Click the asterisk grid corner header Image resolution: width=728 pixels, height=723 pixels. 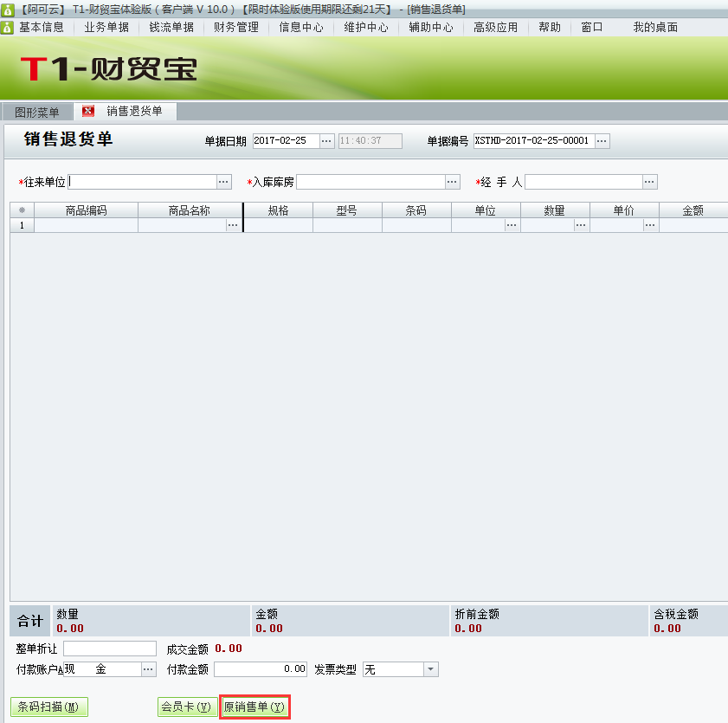point(22,210)
